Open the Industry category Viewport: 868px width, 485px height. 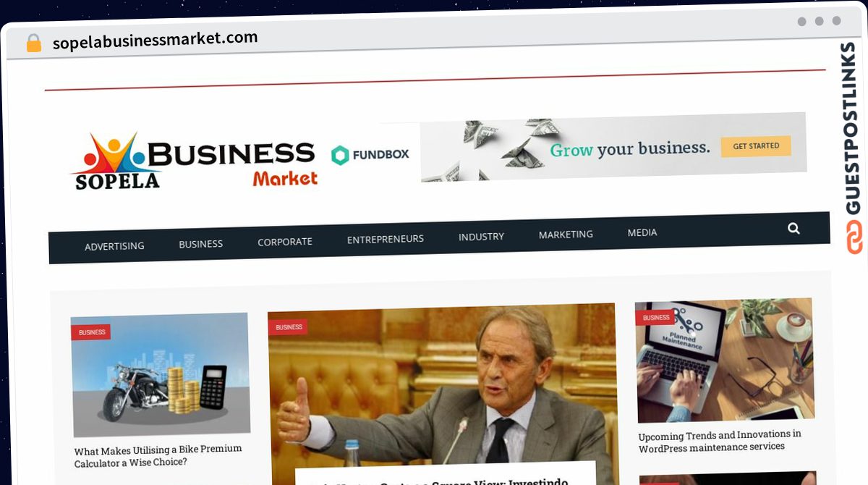(481, 236)
